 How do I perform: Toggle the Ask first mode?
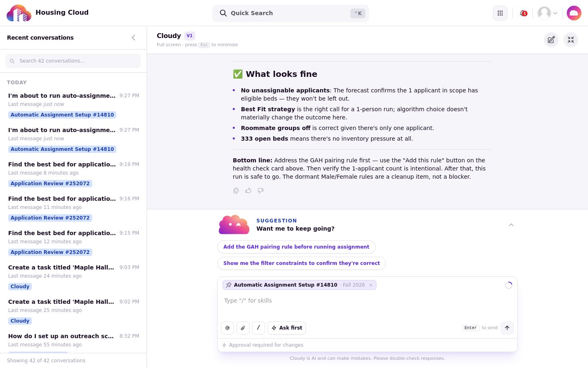pos(287,328)
